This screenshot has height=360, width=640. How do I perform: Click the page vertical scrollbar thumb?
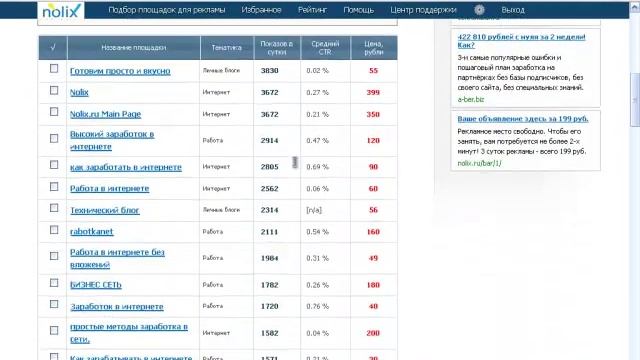(x=635, y=100)
